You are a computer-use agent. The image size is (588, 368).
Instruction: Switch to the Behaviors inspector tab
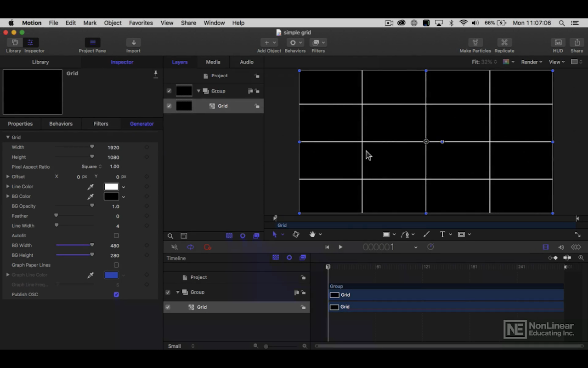click(61, 124)
